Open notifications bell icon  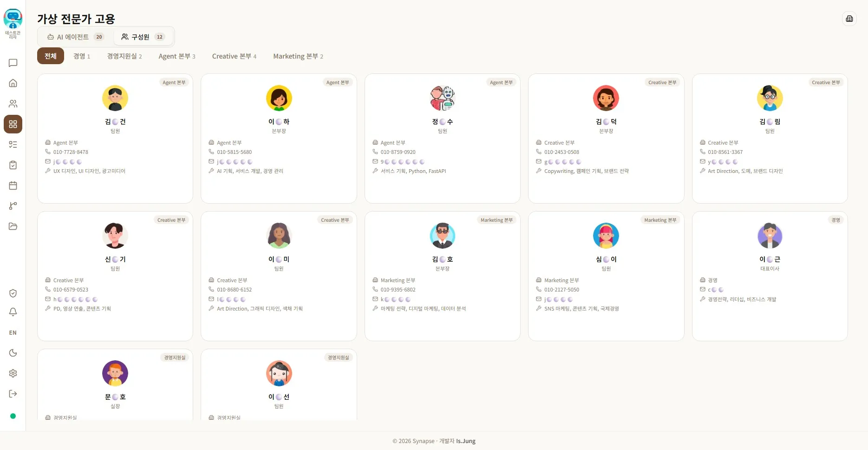(x=13, y=312)
